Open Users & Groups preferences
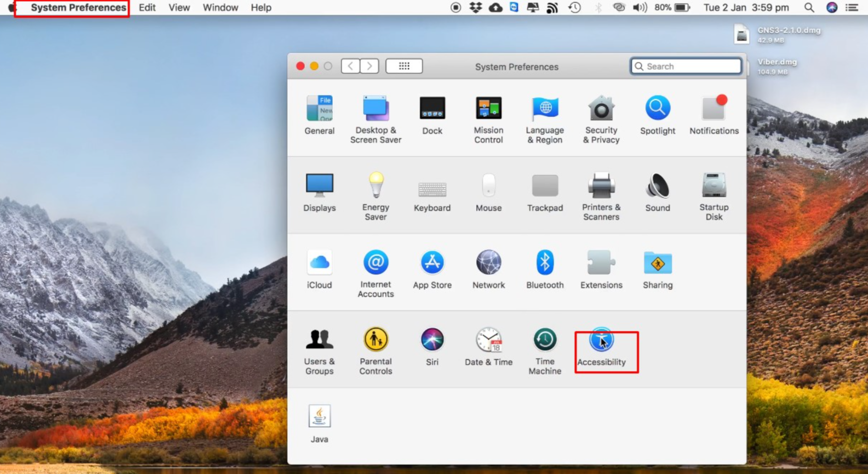Screen dimensions: 868x474 click(319, 340)
